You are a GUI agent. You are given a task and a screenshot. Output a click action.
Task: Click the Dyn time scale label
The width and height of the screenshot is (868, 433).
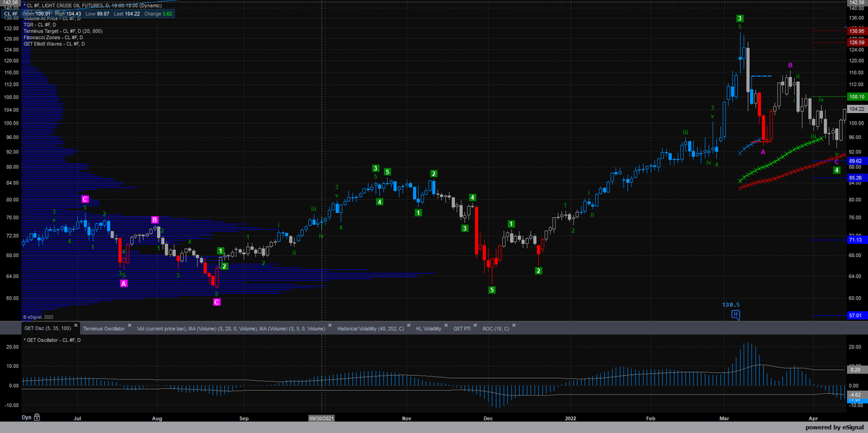27,418
